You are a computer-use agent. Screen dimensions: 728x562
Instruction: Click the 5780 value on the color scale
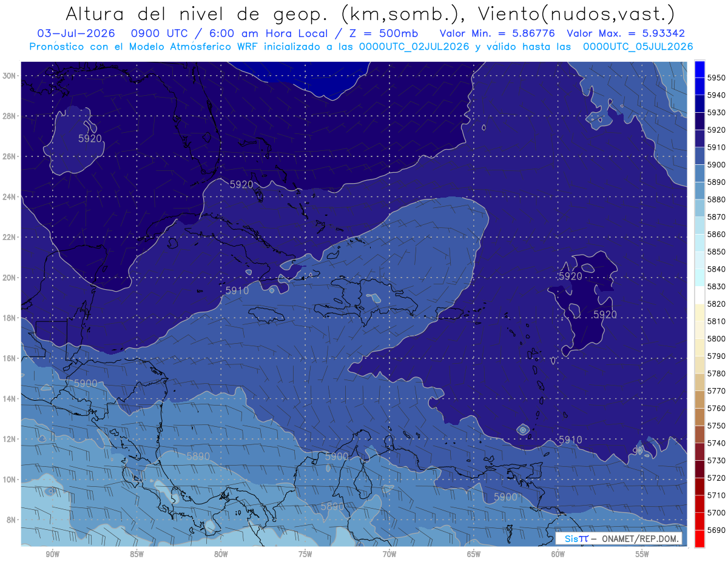(x=716, y=373)
